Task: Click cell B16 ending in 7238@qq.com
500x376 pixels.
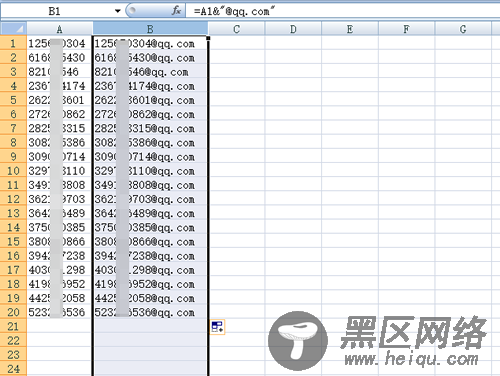Action: [150, 256]
